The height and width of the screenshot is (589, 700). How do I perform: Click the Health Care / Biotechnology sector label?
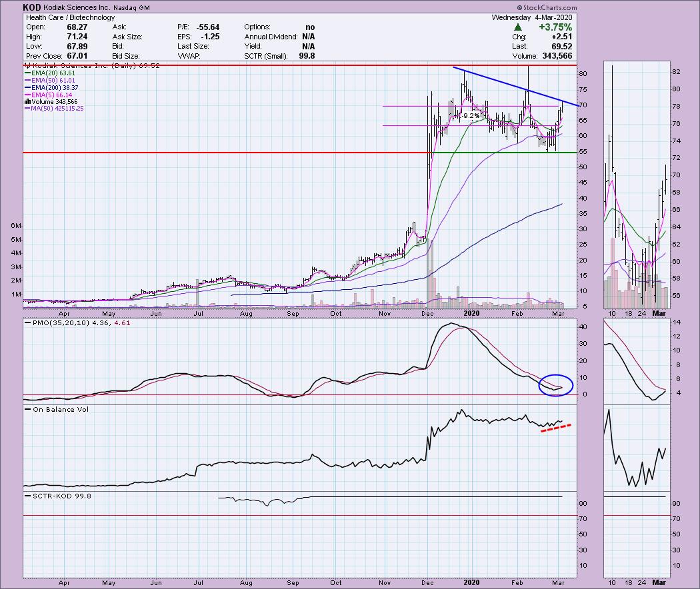coord(70,17)
